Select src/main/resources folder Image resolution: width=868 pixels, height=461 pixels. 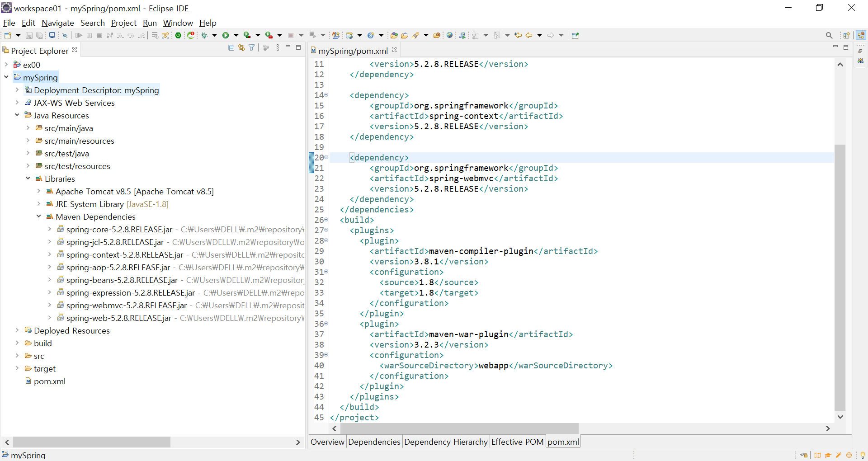coord(79,141)
